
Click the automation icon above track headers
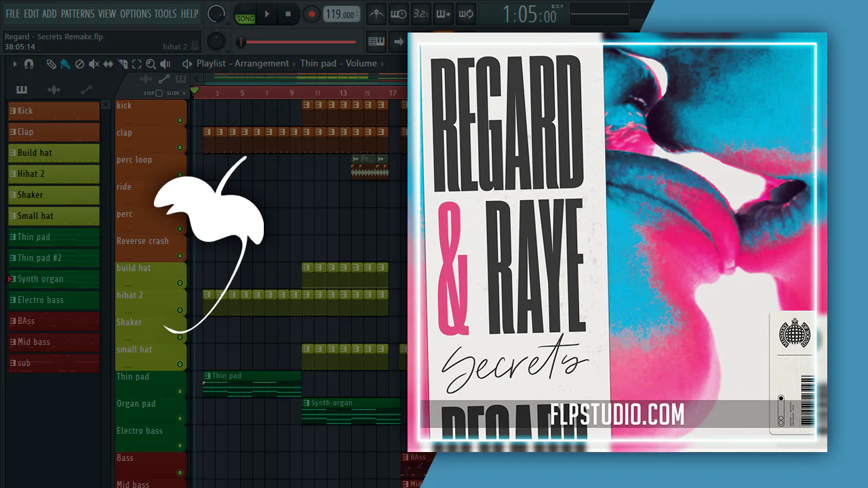tap(163, 79)
